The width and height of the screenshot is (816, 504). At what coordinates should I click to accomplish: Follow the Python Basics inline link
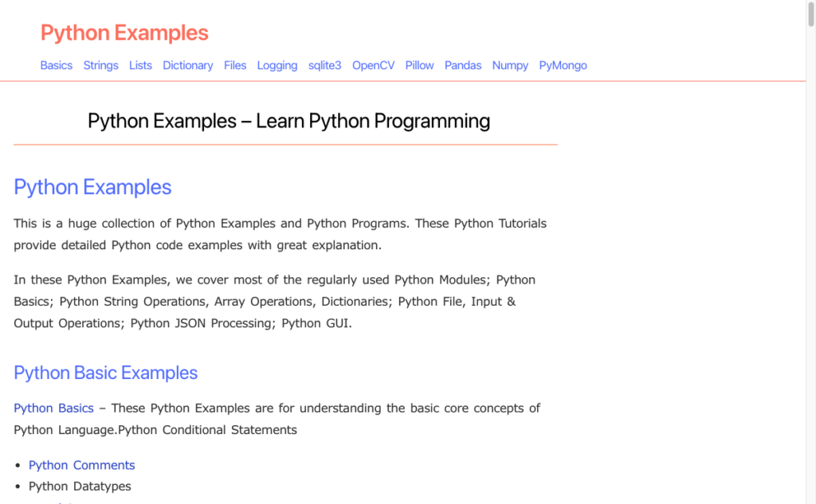tap(53, 408)
